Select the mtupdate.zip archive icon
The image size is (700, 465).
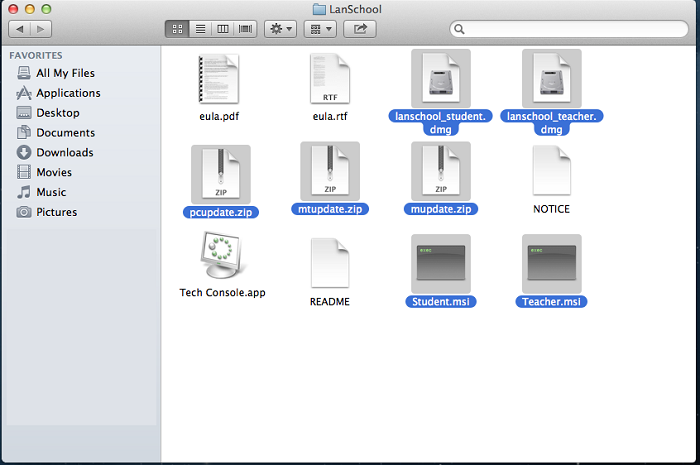[x=330, y=171]
